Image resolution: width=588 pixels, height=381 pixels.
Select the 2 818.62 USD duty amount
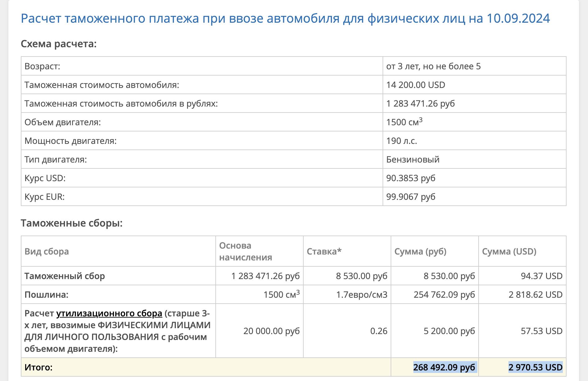(x=535, y=295)
